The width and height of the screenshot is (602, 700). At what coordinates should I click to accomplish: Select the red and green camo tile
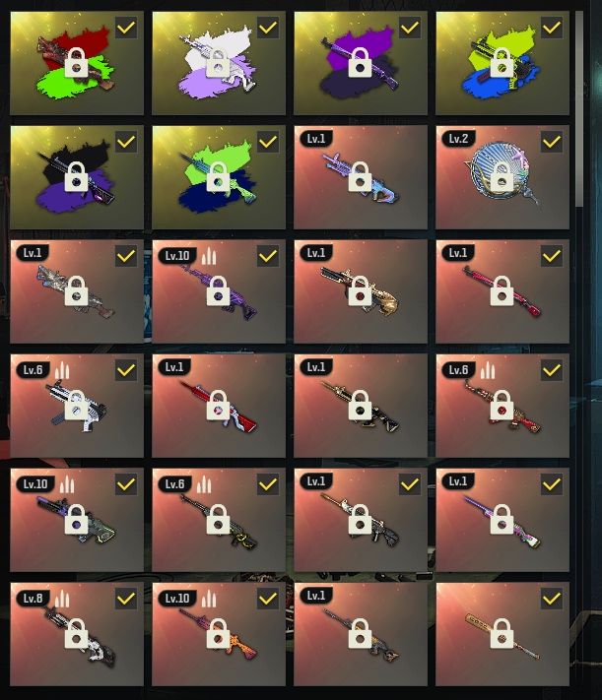pos(77,63)
